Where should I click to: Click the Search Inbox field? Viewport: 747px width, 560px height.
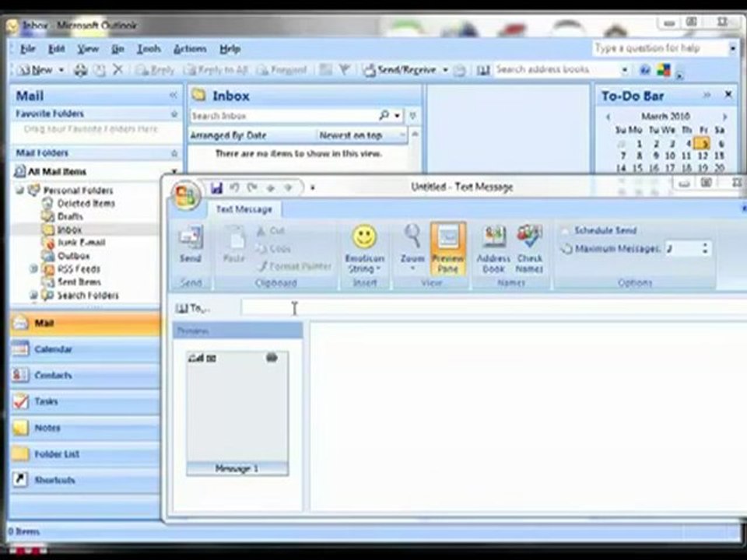pyautogui.click(x=284, y=116)
